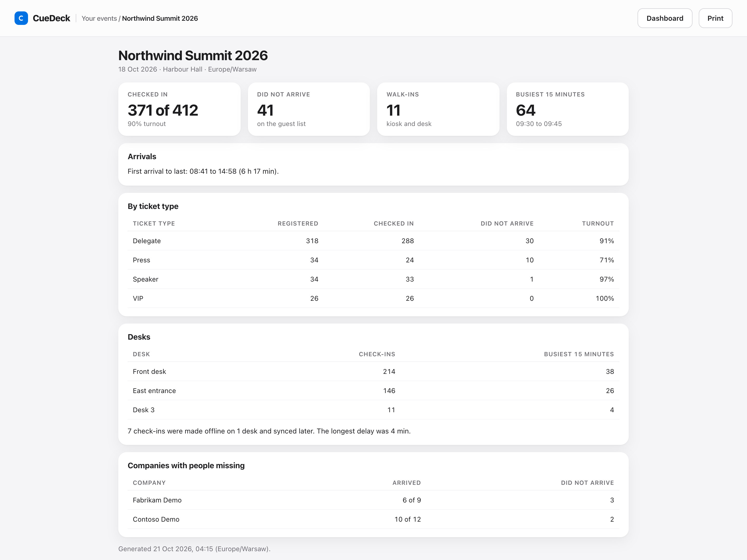The width and height of the screenshot is (747, 560).
Task: Select Contoso arrived value 10 of 12
Action: coord(408,520)
